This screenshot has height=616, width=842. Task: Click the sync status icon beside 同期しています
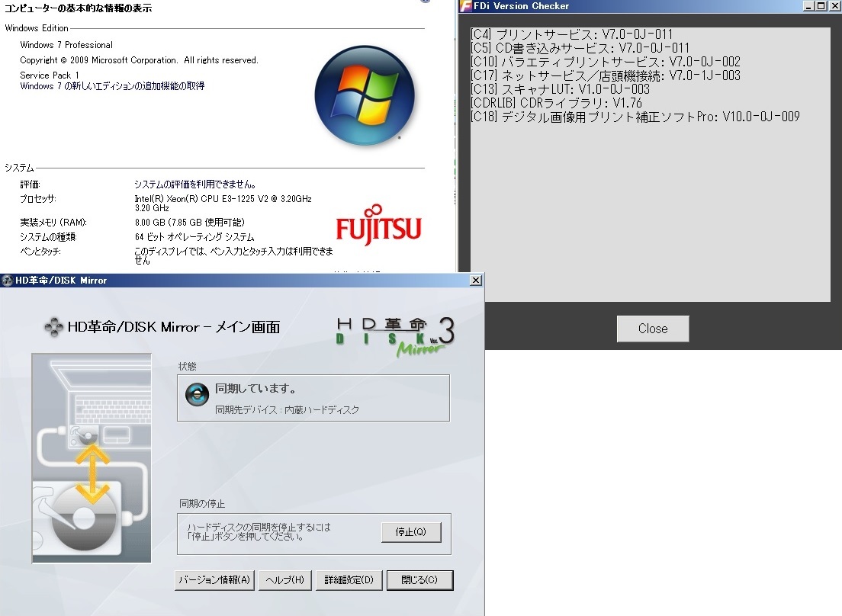point(197,394)
